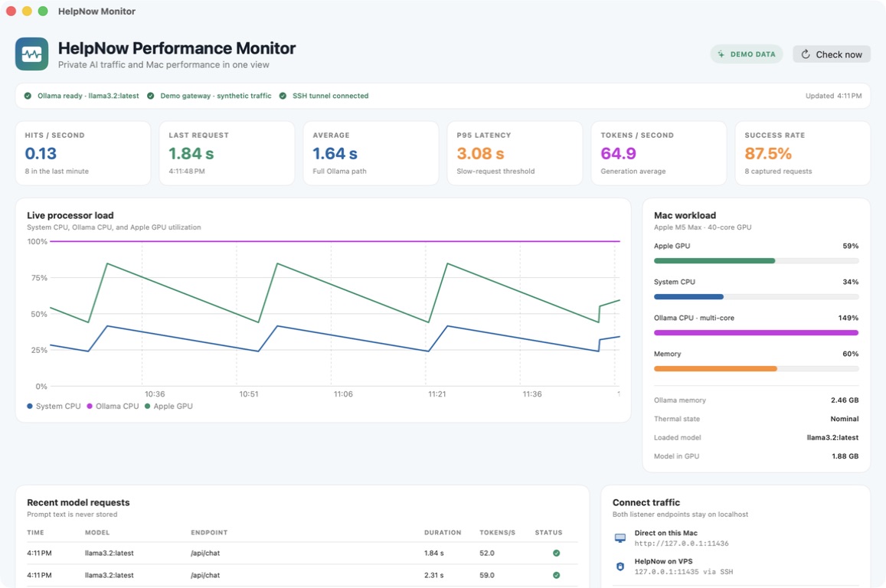The height and width of the screenshot is (588, 886).
Task: Click the LAST REQUEST value 1.84 s
Action: point(191,154)
